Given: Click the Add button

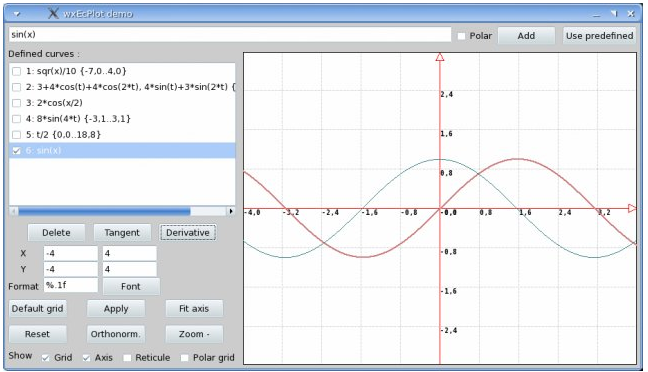Looking at the screenshot, I should tap(526, 36).
